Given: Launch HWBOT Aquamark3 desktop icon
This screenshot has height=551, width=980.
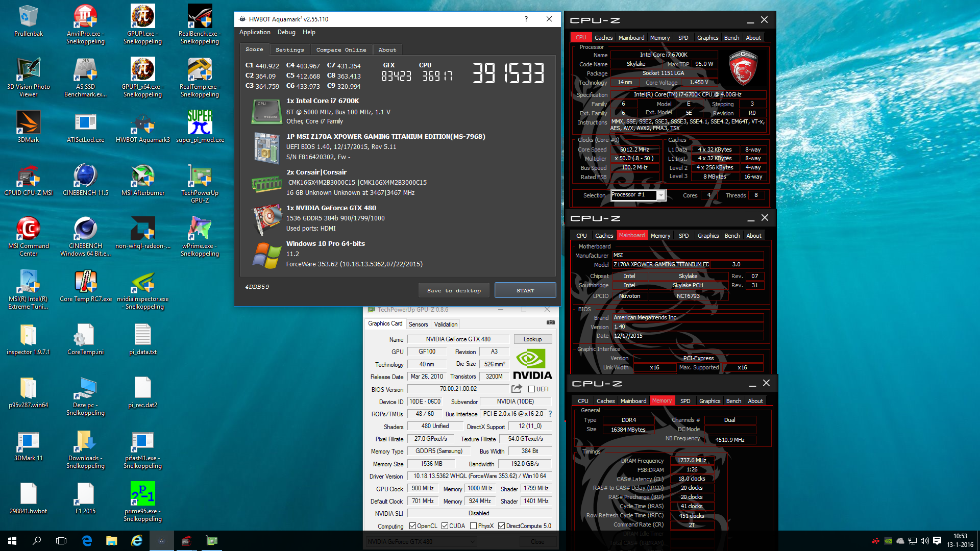Looking at the screenshot, I should (142, 127).
